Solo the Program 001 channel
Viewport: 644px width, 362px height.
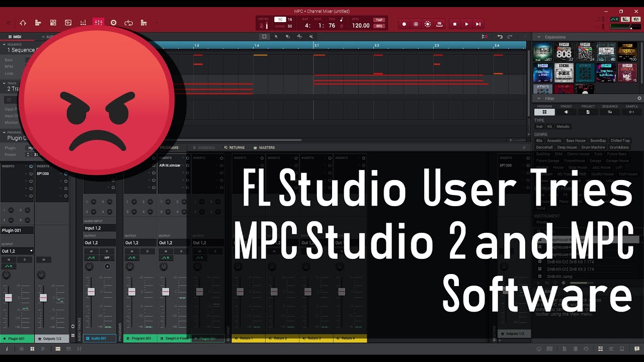pyautogui.click(x=147, y=251)
